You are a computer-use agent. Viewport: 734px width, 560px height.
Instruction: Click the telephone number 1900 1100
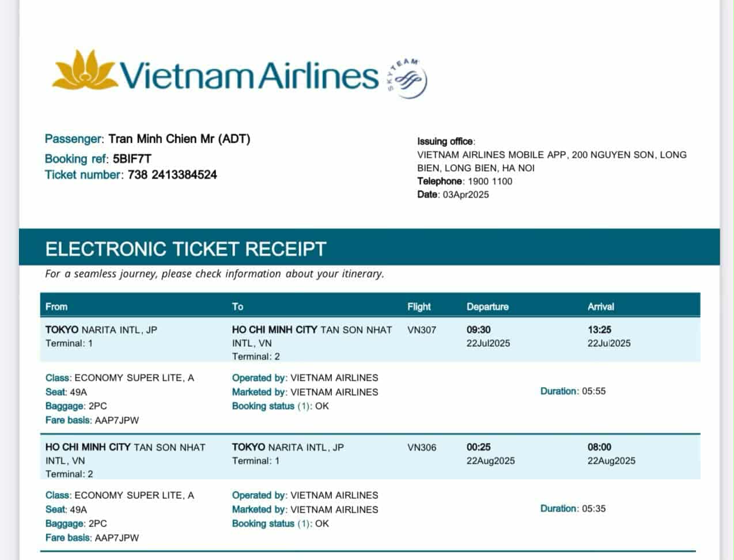coord(490,181)
